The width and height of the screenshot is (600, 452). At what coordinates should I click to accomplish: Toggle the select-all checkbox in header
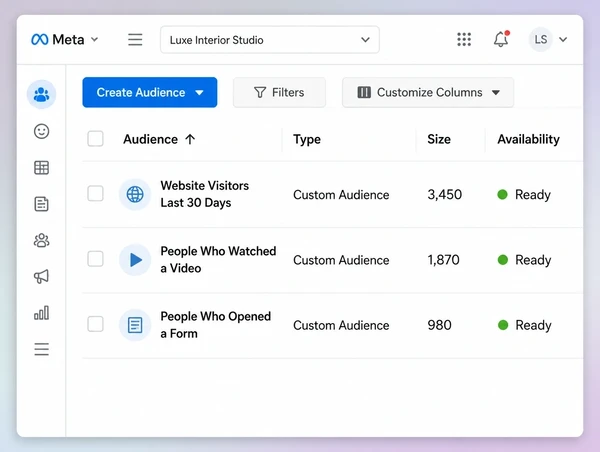pos(95,139)
